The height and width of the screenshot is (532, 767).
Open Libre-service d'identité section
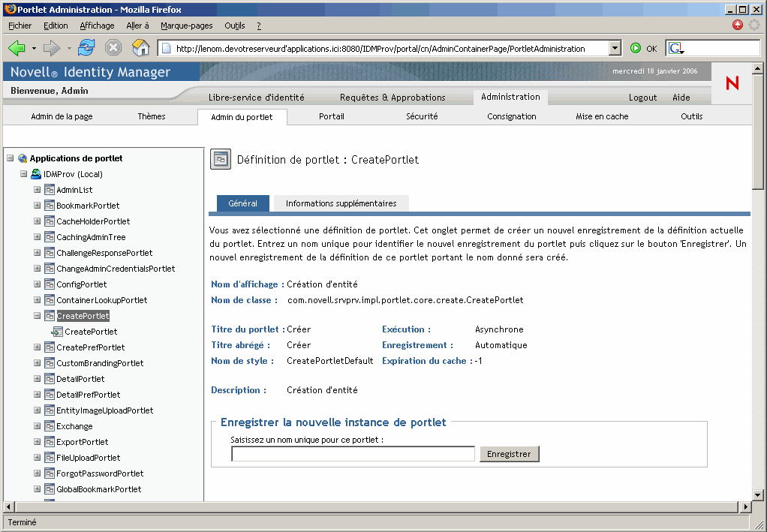[x=257, y=98]
